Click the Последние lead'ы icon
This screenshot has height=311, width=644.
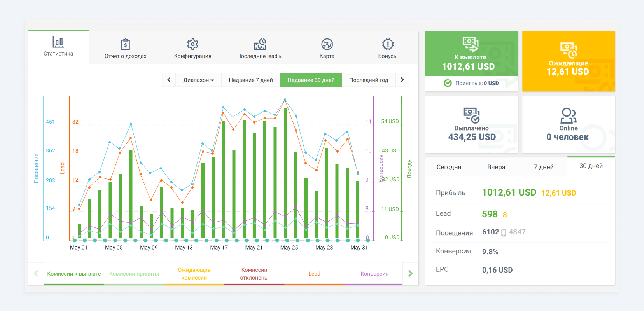[260, 44]
